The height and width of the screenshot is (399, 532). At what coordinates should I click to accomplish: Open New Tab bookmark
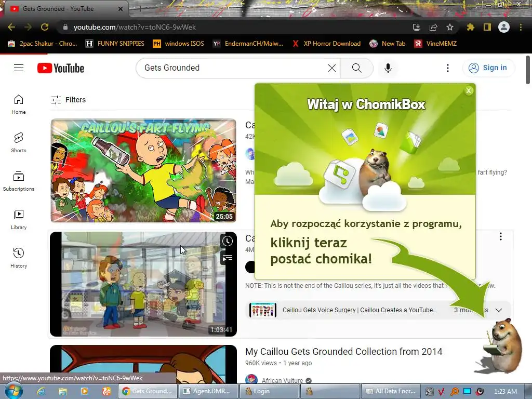point(388,44)
